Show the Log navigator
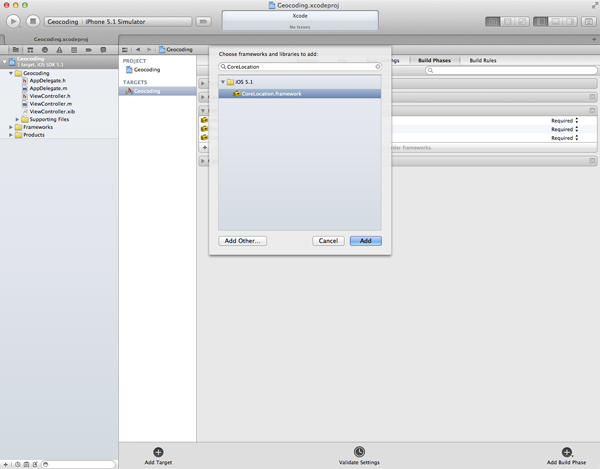This screenshot has height=469, width=600. 103,50
